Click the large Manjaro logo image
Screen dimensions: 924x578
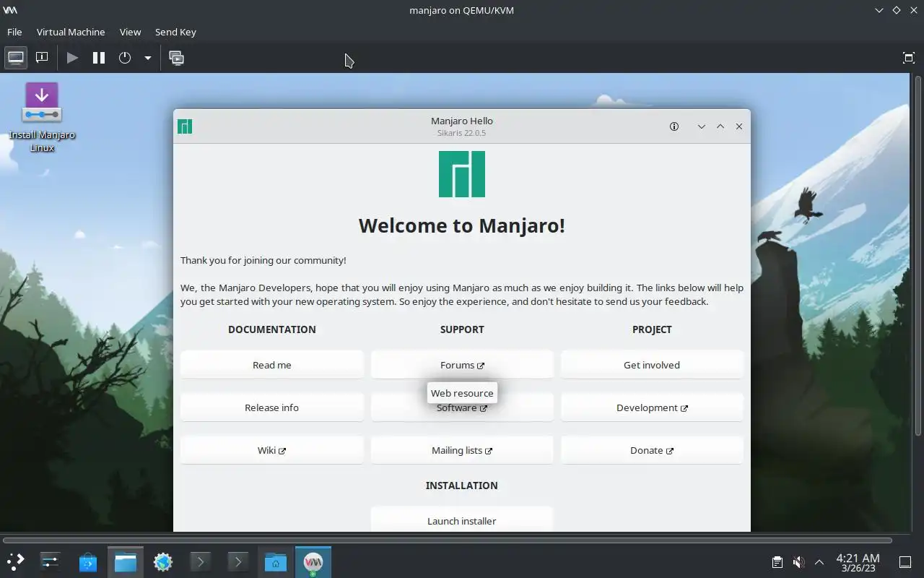click(462, 174)
